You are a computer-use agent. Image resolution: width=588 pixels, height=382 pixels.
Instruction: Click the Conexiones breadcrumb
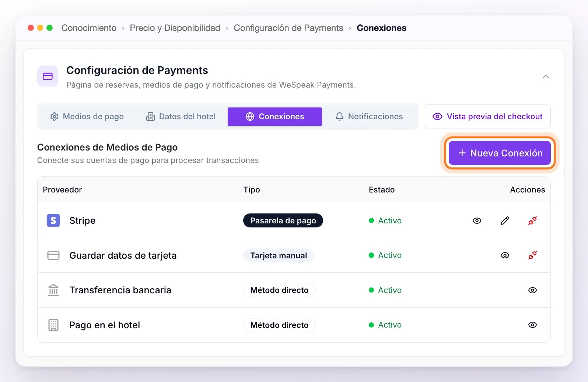(382, 28)
